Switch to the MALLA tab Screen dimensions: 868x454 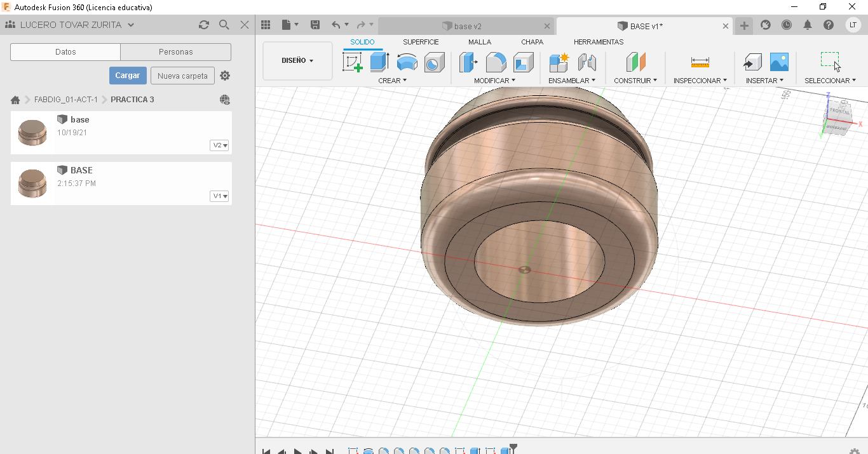click(x=480, y=42)
